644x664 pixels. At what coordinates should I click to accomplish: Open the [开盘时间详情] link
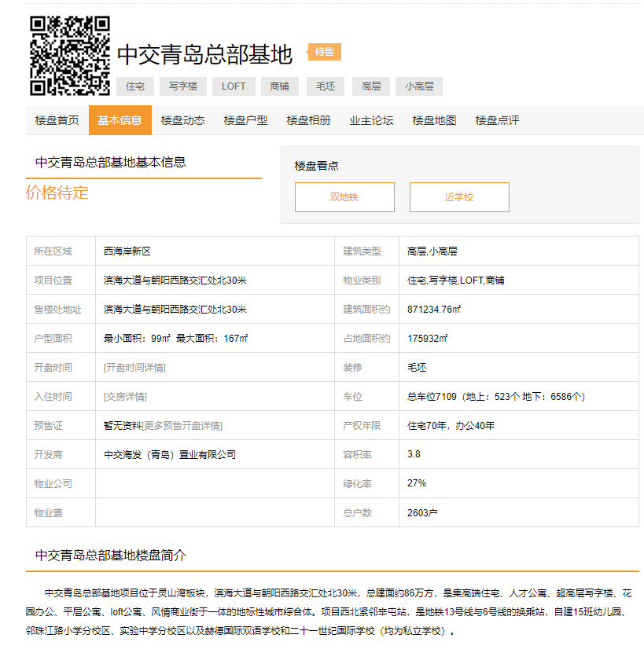tap(134, 368)
